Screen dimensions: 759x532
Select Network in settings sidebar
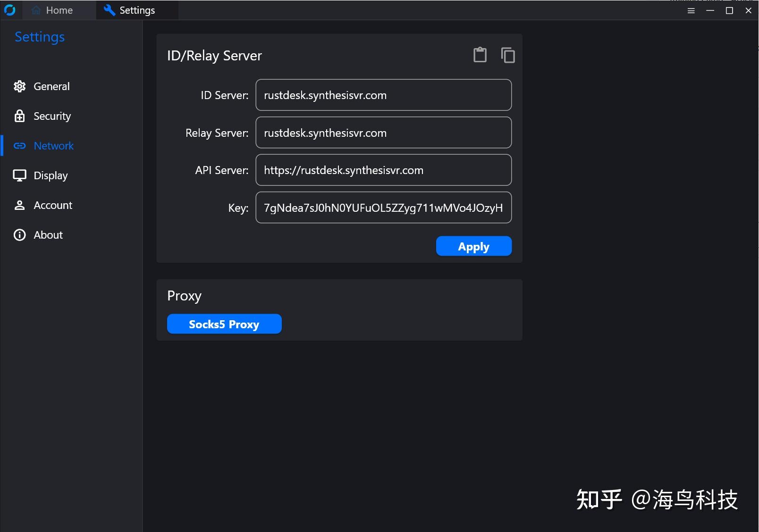point(71,146)
